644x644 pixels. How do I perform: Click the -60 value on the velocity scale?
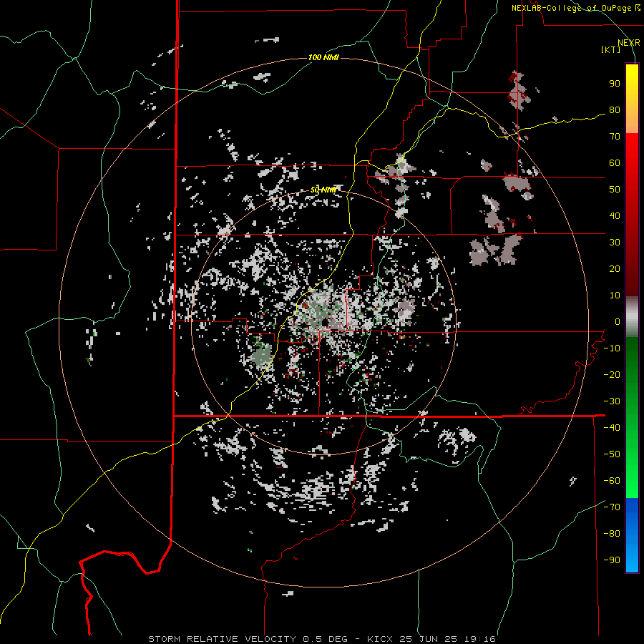coord(612,481)
